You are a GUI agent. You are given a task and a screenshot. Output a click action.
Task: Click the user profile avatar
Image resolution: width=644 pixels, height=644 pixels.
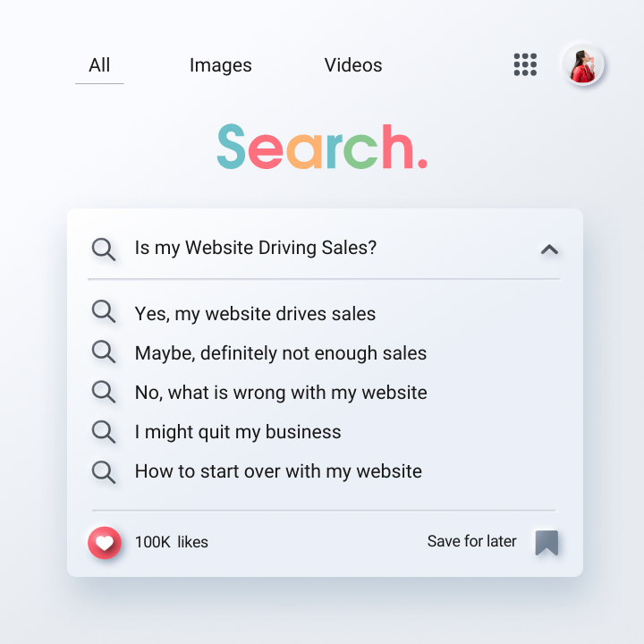tap(583, 65)
